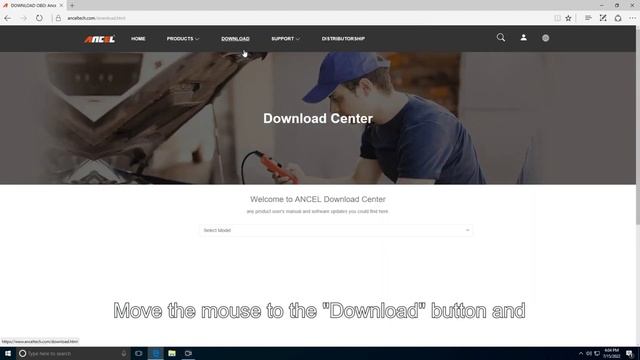Click the taskbar search box

73,353
